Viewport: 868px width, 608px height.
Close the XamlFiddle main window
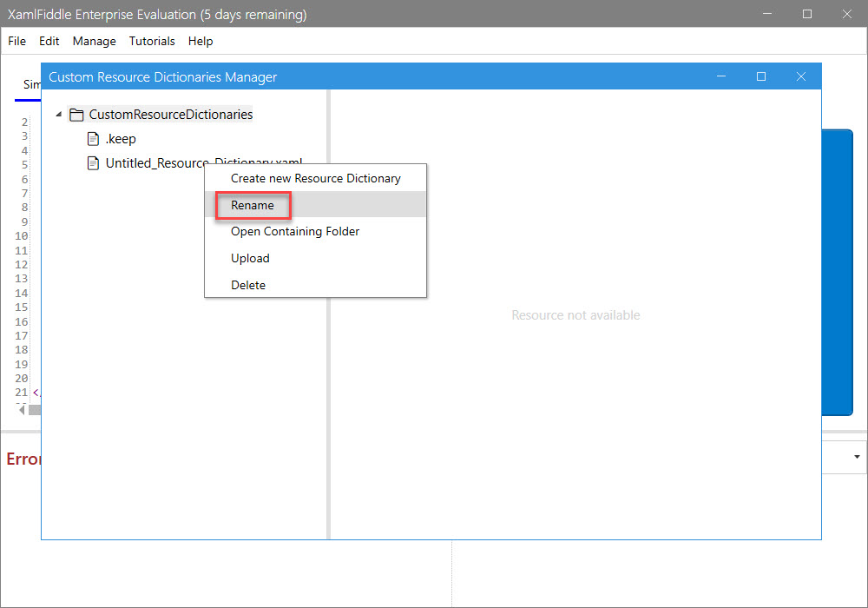pyautogui.click(x=846, y=15)
